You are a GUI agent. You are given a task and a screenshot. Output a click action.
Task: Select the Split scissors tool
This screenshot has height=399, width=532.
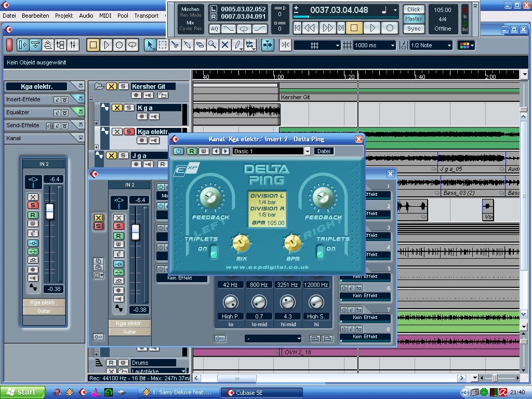pyautogui.click(x=175, y=45)
